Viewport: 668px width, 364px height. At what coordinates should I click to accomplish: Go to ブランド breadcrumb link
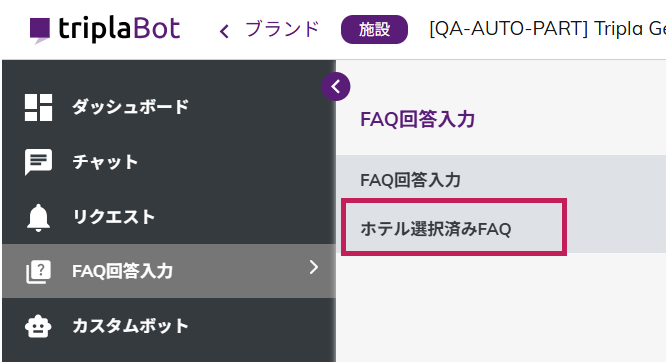tap(282, 29)
